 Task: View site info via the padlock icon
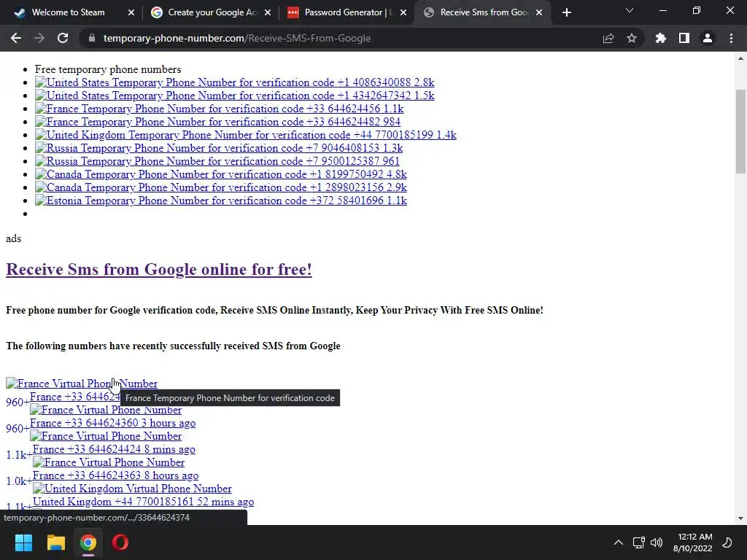point(92,38)
